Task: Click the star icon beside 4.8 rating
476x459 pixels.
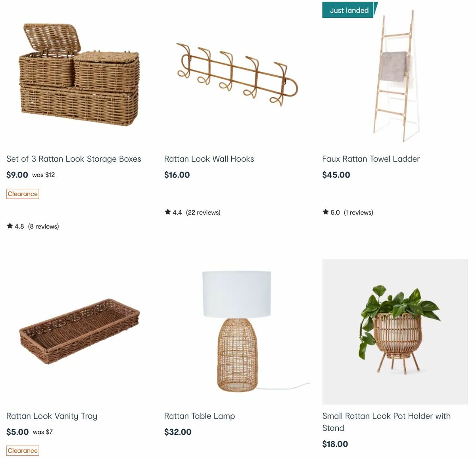Action: click(x=9, y=226)
